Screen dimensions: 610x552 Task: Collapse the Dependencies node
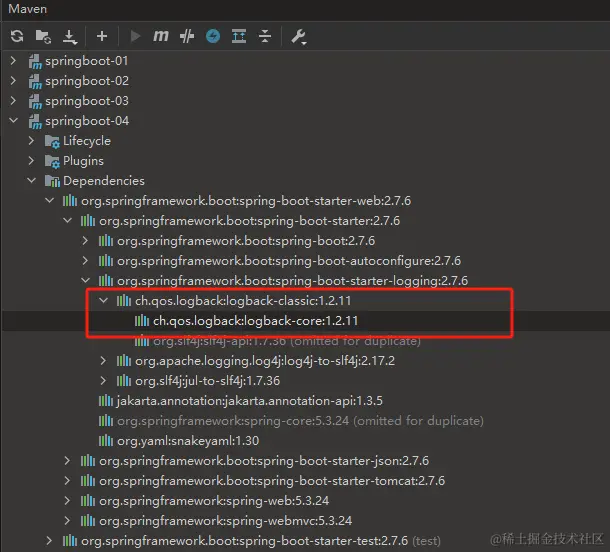(x=32, y=180)
